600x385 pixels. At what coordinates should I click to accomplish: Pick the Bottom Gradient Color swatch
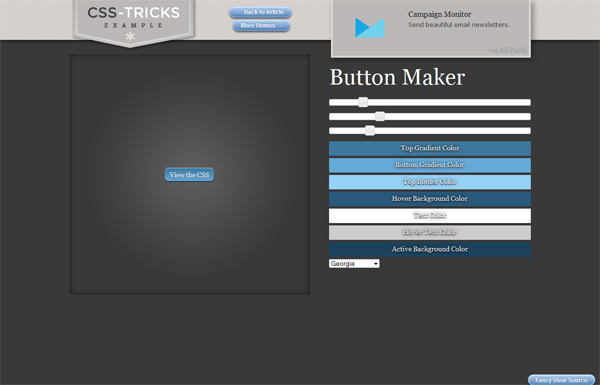point(430,165)
